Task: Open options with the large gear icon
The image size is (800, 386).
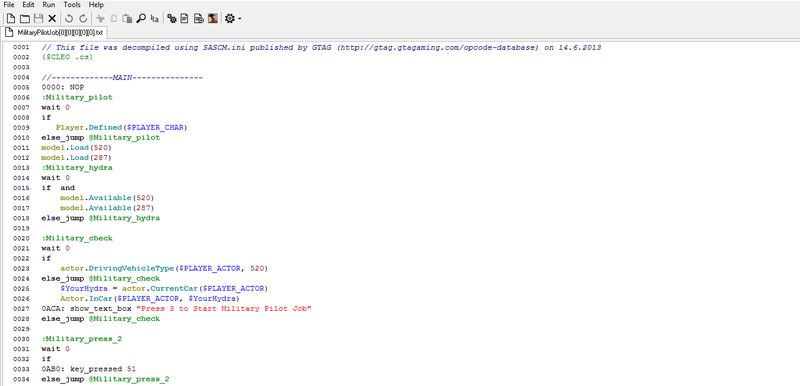Action: 230,18
